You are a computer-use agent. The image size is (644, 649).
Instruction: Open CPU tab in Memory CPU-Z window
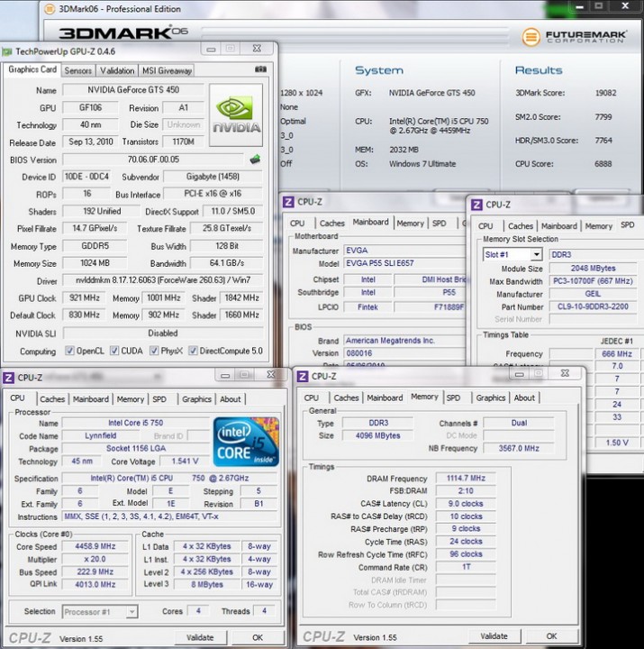coord(311,398)
